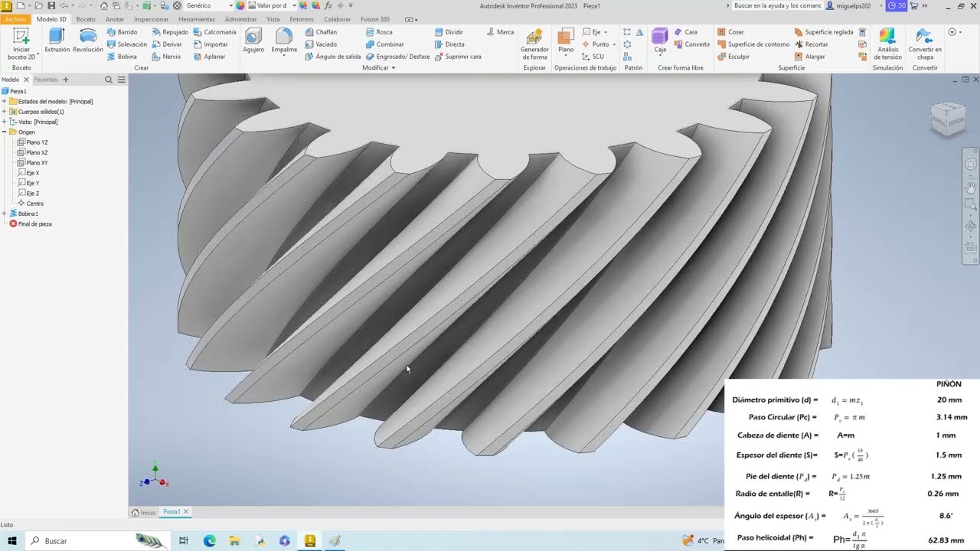This screenshot has height=551, width=980.
Task: Switch to the Anotar ribbon tab
Action: [x=115, y=19]
